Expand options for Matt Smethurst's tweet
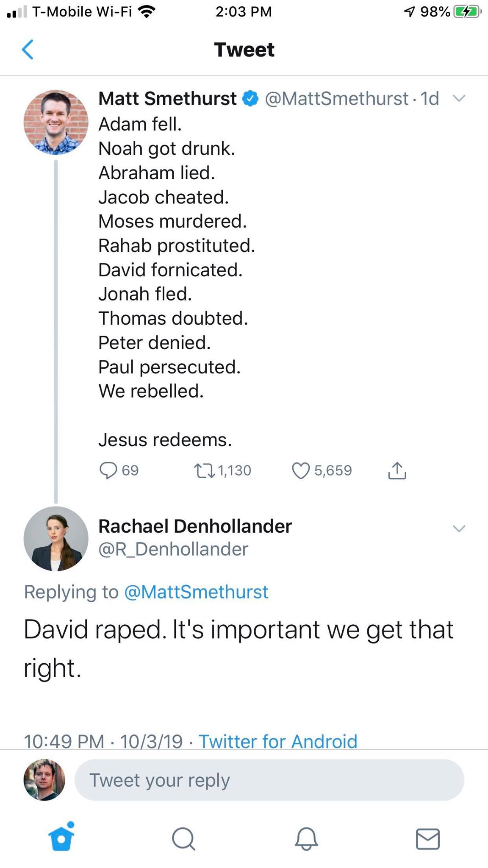The image size is (488, 868). [459, 99]
